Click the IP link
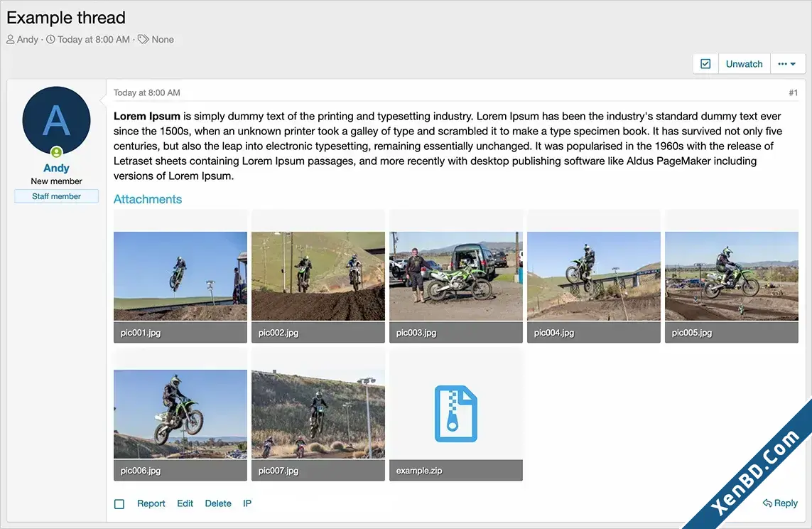 click(247, 503)
